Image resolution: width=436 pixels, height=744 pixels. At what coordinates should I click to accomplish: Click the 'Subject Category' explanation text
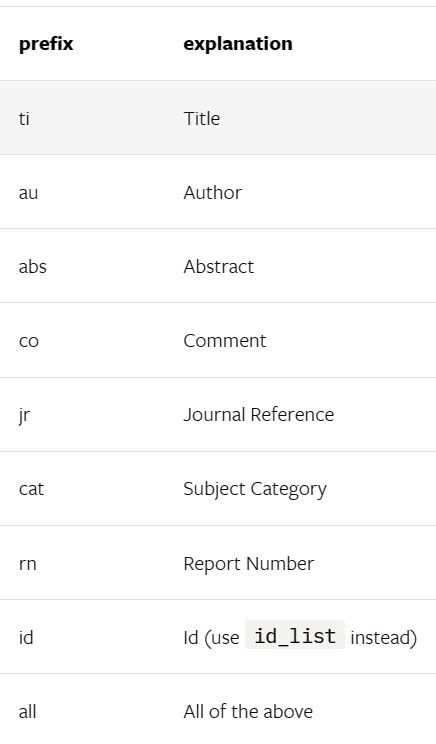pos(255,489)
